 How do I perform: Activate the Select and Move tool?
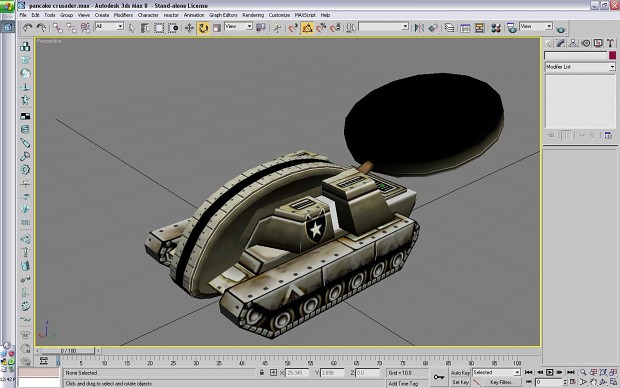(189, 28)
